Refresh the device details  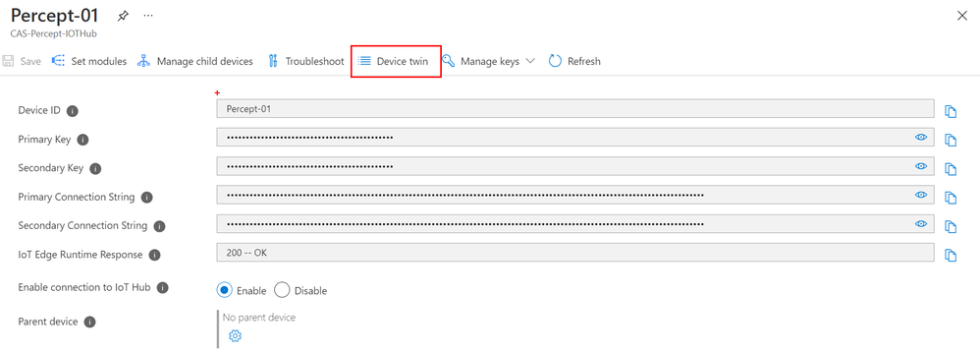pos(574,61)
